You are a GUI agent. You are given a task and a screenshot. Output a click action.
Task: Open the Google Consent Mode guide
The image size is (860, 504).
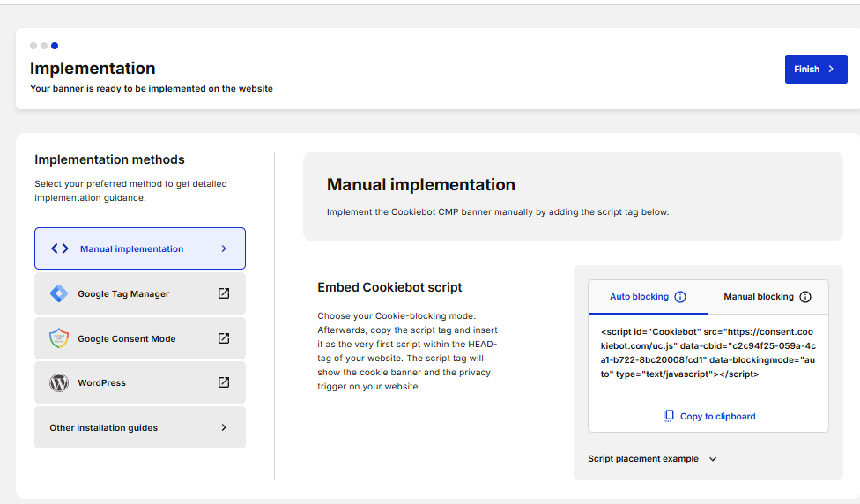pos(140,338)
